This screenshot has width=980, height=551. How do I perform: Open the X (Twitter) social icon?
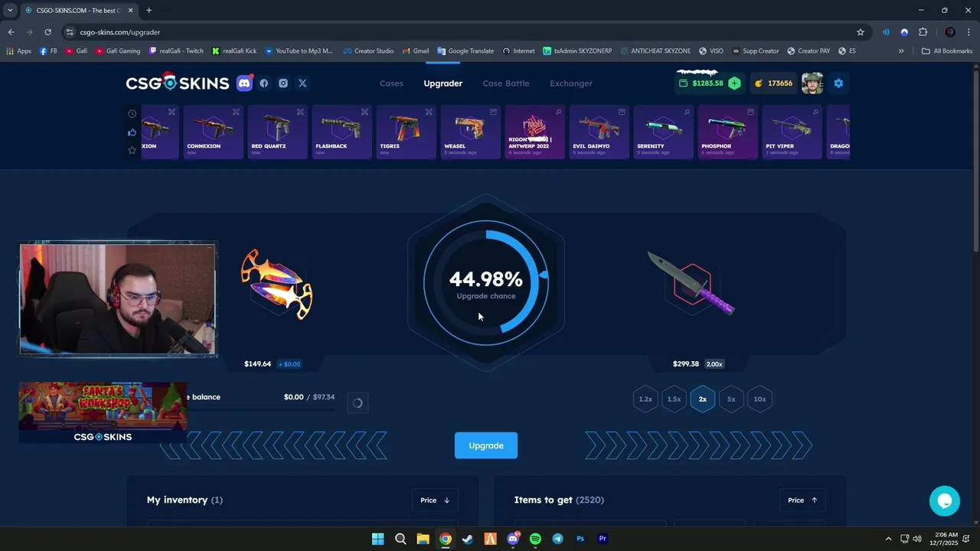[302, 83]
